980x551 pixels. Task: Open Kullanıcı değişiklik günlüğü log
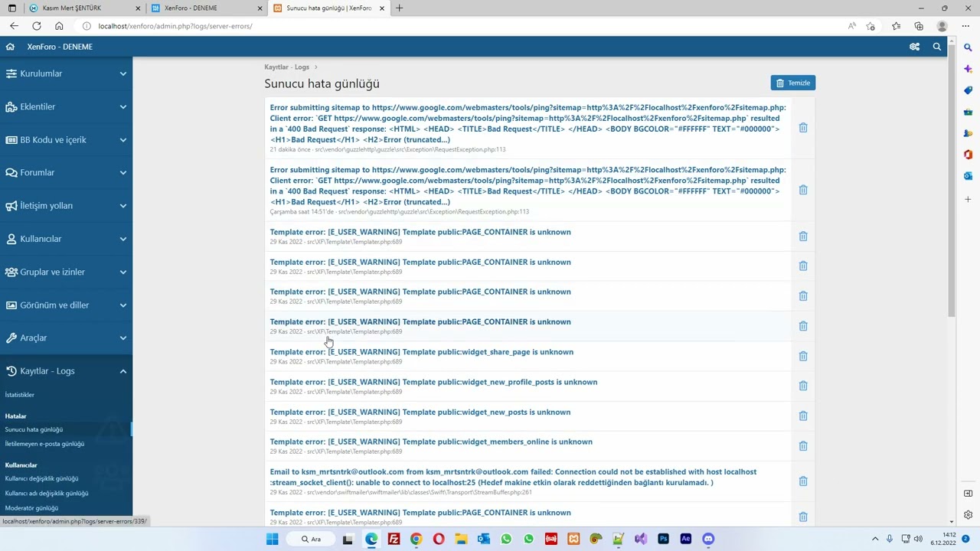[41, 478]
